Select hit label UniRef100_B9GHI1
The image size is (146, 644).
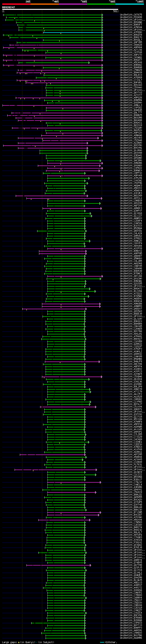131,123
